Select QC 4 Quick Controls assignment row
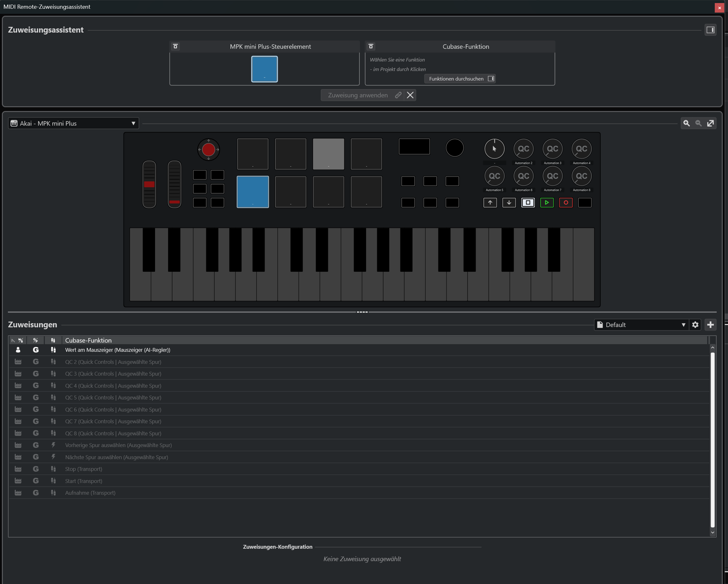 tap(113, 385)
